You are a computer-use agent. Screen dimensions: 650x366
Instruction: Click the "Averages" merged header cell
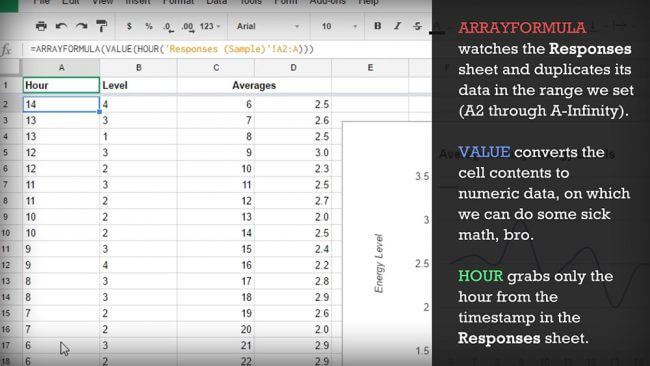pos(254,85)
